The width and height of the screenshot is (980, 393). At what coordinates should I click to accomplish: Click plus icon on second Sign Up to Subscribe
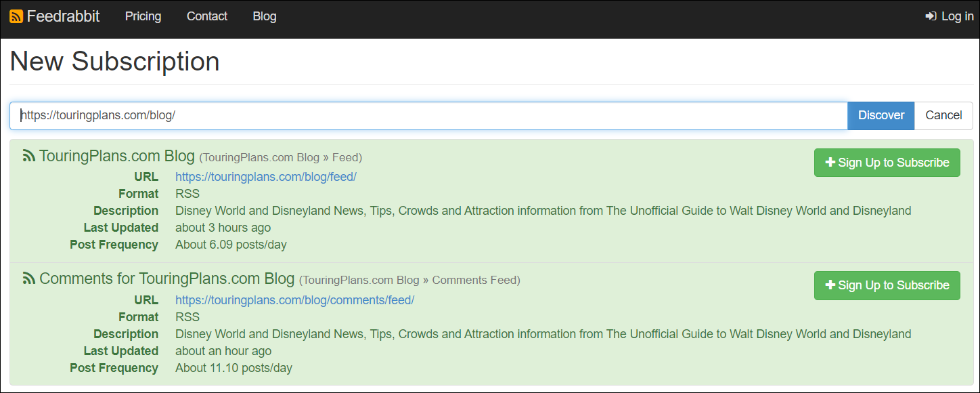[x=830, y=285]
